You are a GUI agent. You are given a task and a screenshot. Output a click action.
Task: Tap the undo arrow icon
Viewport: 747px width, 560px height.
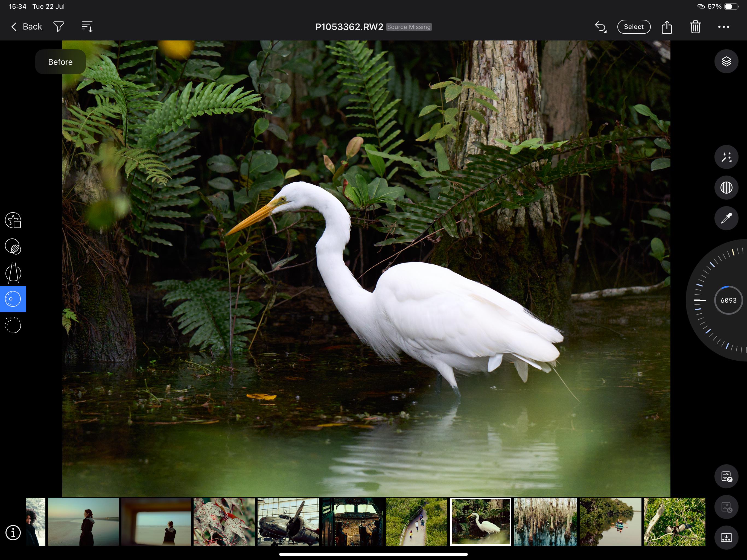pos(600,27)
